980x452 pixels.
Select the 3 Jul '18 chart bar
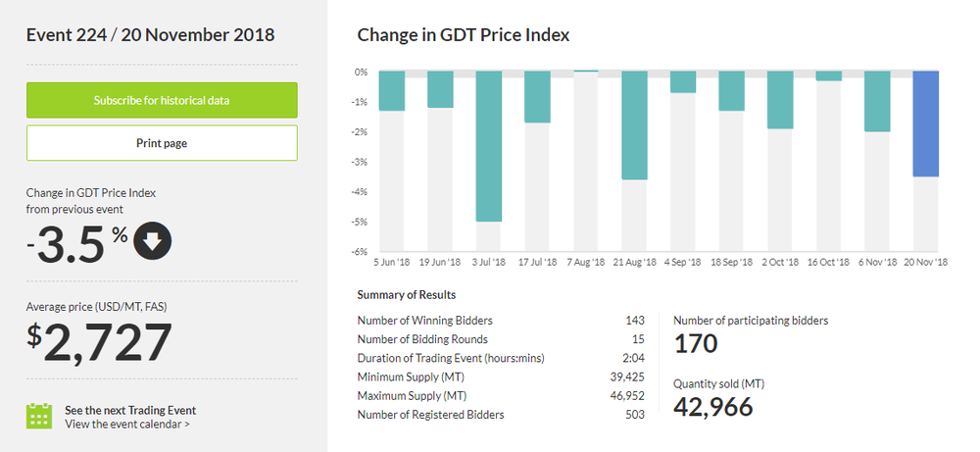[489, 146]
